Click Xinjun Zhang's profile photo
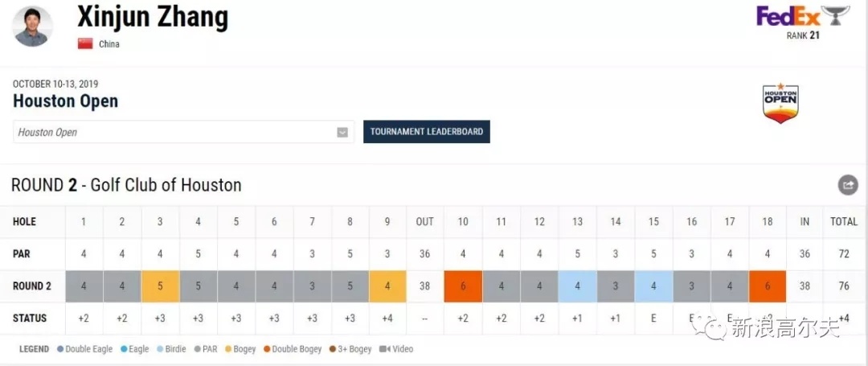This screenshot has width=868, height=366. [32, 27]
